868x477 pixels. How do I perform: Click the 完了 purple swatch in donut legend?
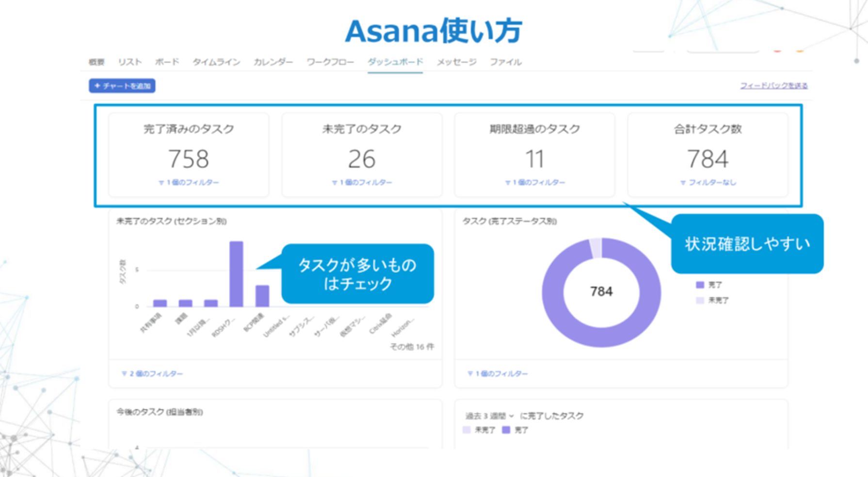coord(700,285)
